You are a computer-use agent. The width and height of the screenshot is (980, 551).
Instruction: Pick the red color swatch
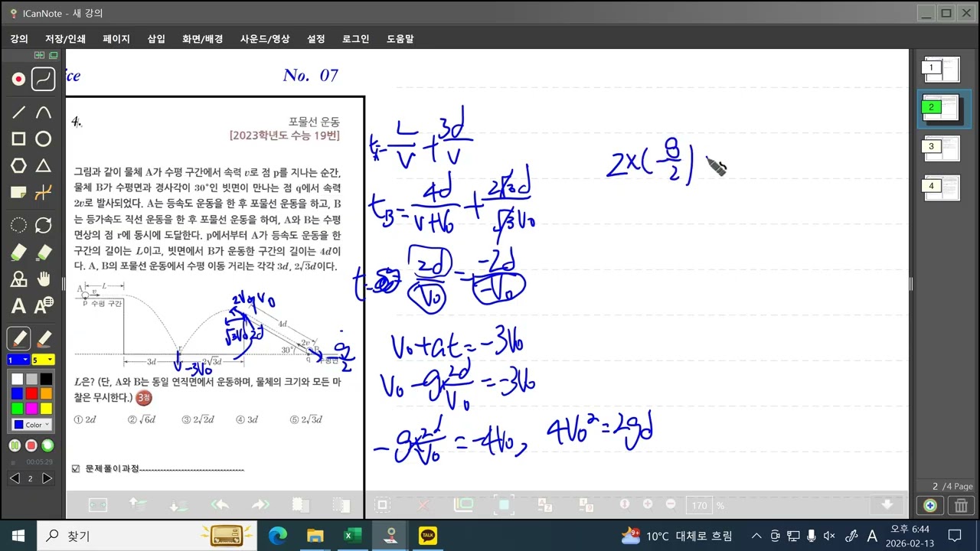point(31,393)
